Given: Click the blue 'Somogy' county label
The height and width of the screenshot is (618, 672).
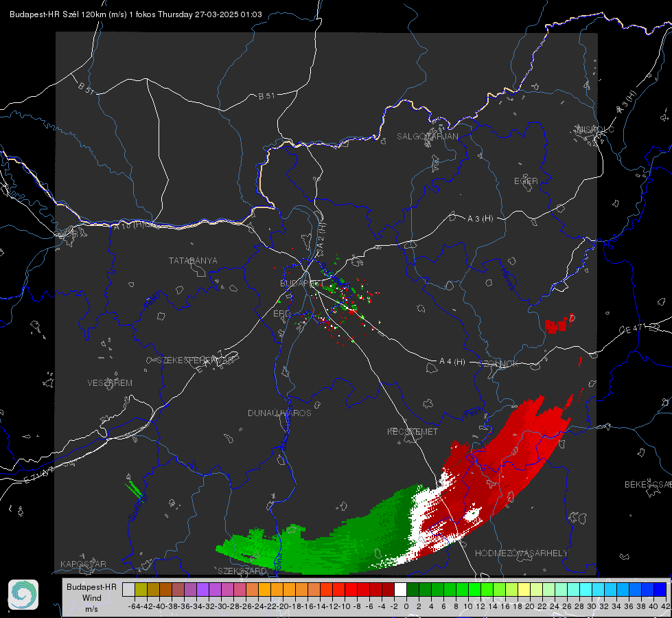Looking at the screenshot, I should click(x=138, y=507).
